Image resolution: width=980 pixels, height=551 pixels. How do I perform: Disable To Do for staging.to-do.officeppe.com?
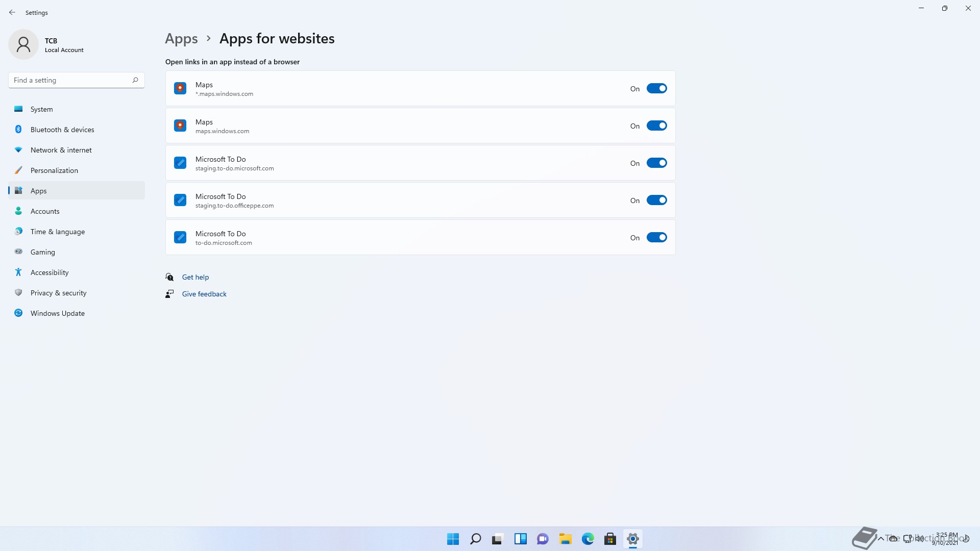coord(656,201)
